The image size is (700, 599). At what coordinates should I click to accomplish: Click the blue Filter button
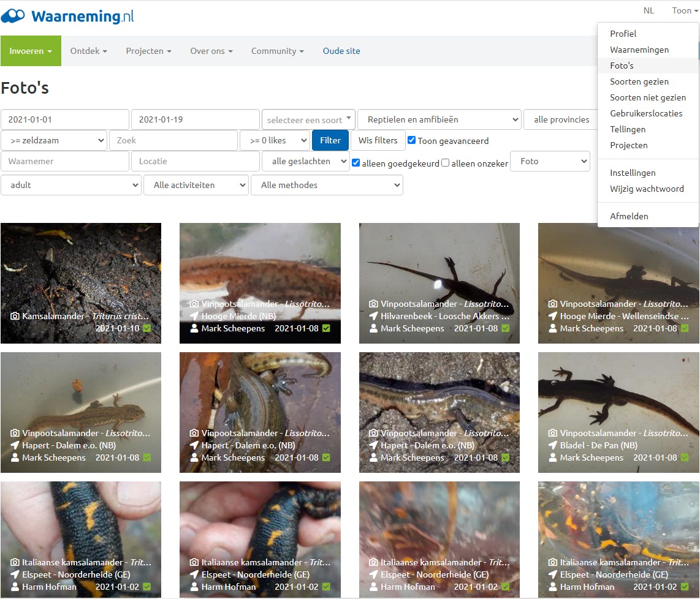pyautogui.click(x=330, y=140)
